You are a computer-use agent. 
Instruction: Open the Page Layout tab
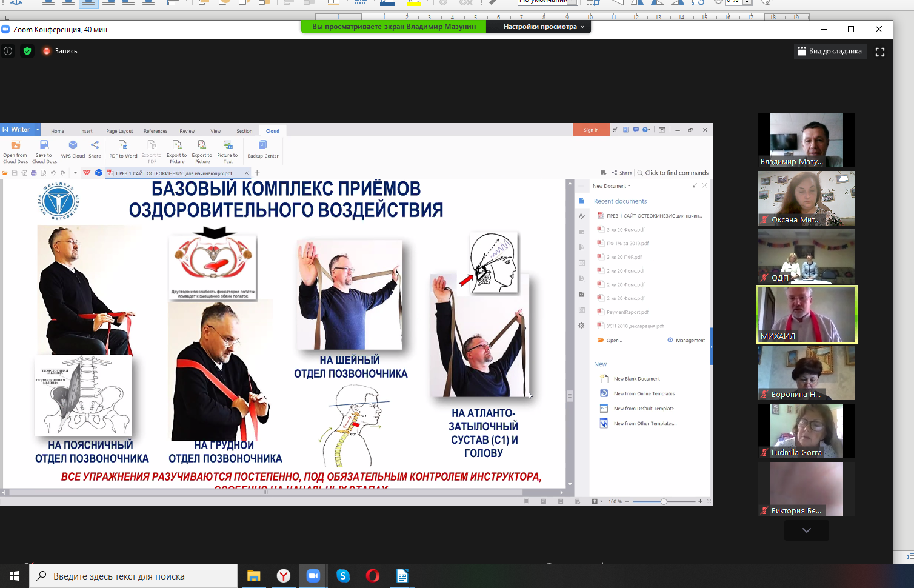tap(119, 131)
